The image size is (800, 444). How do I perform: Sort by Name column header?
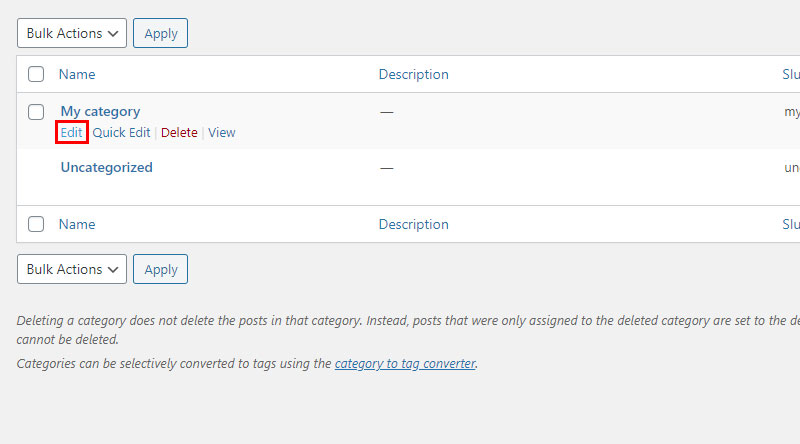point(77,75)
